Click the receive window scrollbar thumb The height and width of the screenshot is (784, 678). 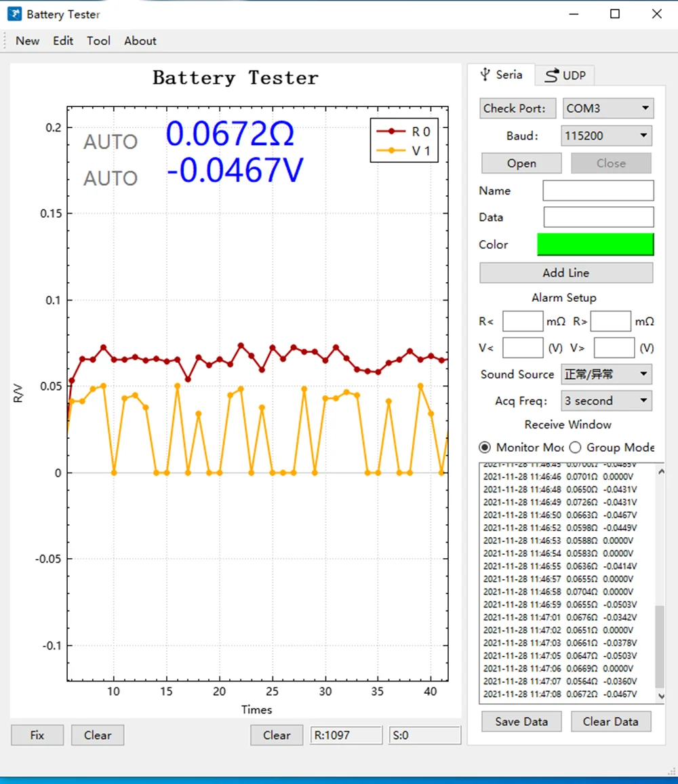pyautogui.click(x=660, y=646)
